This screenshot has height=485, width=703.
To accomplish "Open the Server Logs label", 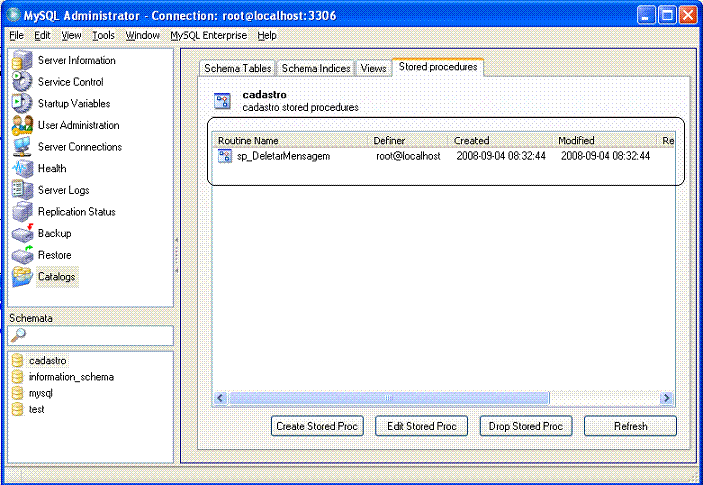I will click(64, 190).
